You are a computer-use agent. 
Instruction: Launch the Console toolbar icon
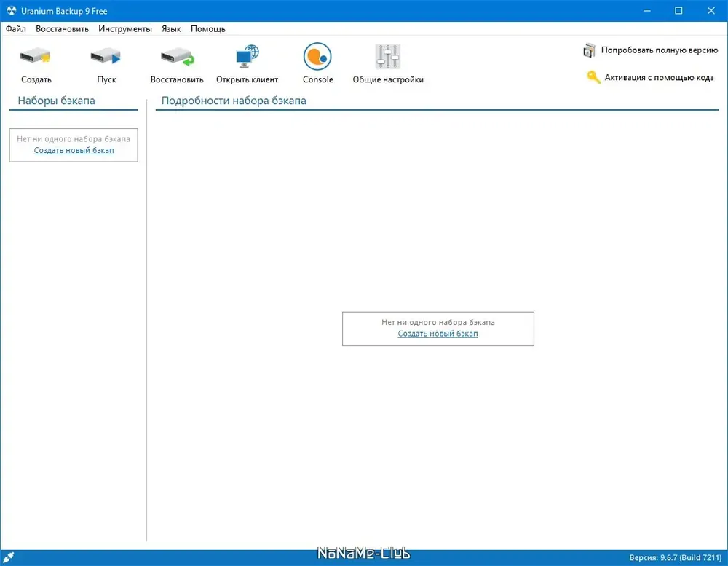[x=317, y=56]
